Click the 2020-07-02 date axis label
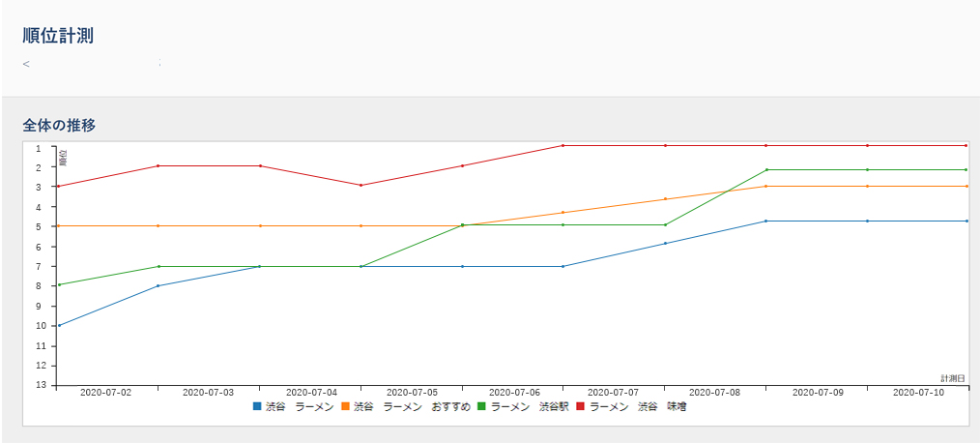980x443 pixels. coord(105,393)
